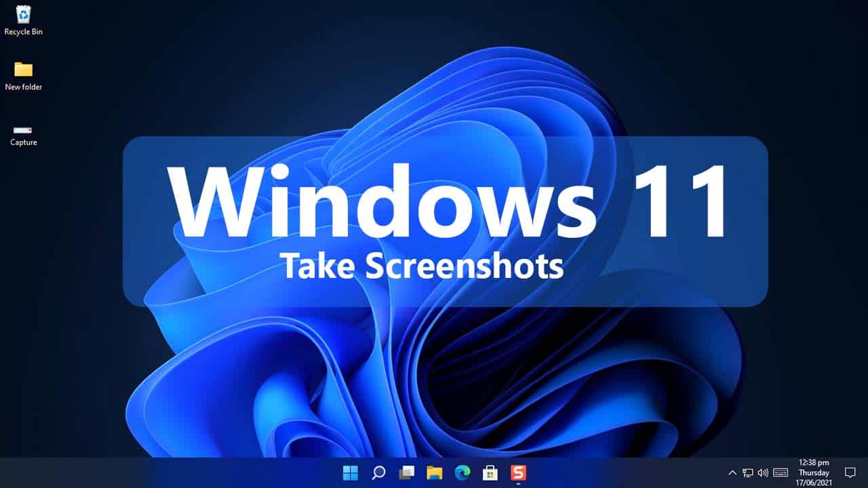Open File Explorer
This screenshot has width=868, height=488.
click(435, 473)
